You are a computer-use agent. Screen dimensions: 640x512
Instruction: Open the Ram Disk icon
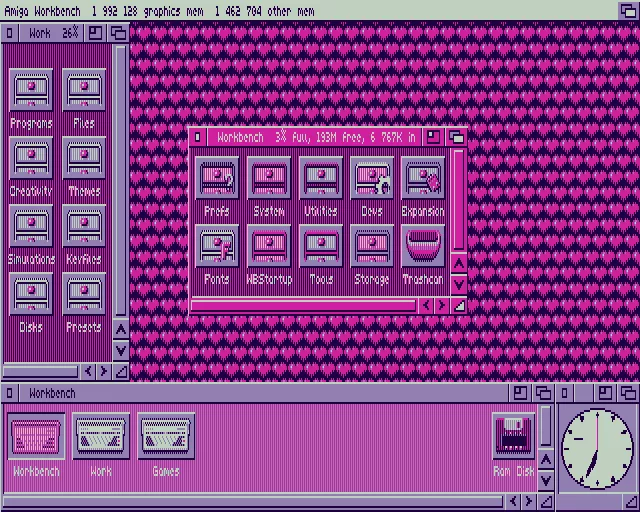pyautogui.click(x=513, y=436)
